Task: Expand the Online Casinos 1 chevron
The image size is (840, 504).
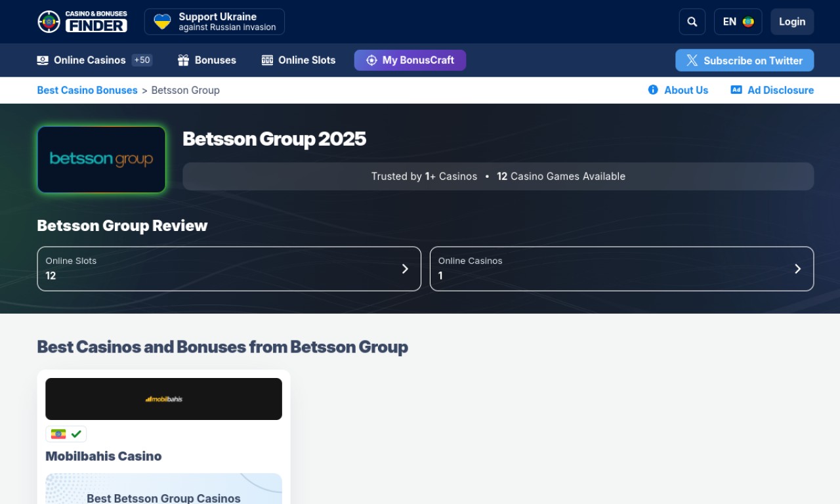Action: tap(797, 268)
